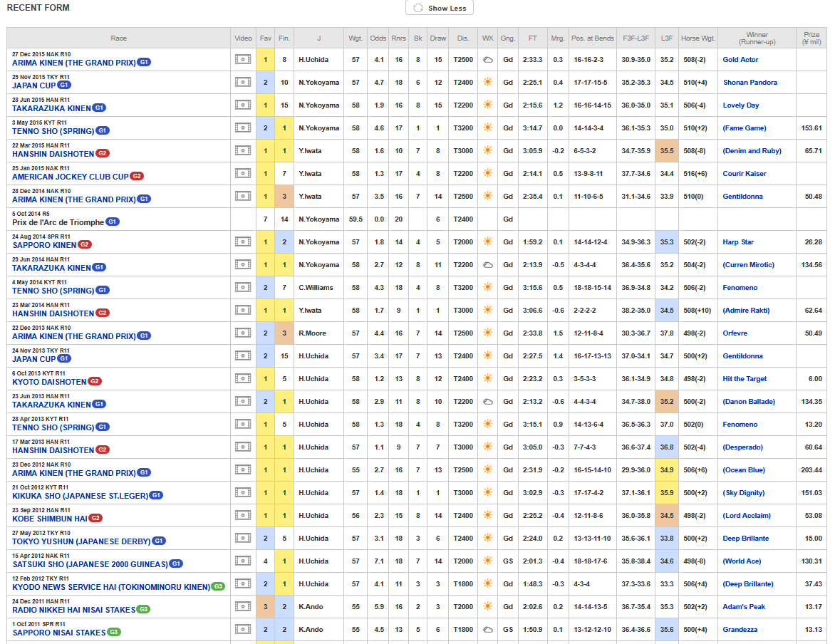
Task: Play video for 17 Mar 2013 Hanshin Daishoten
Action: tap(243, 447)
